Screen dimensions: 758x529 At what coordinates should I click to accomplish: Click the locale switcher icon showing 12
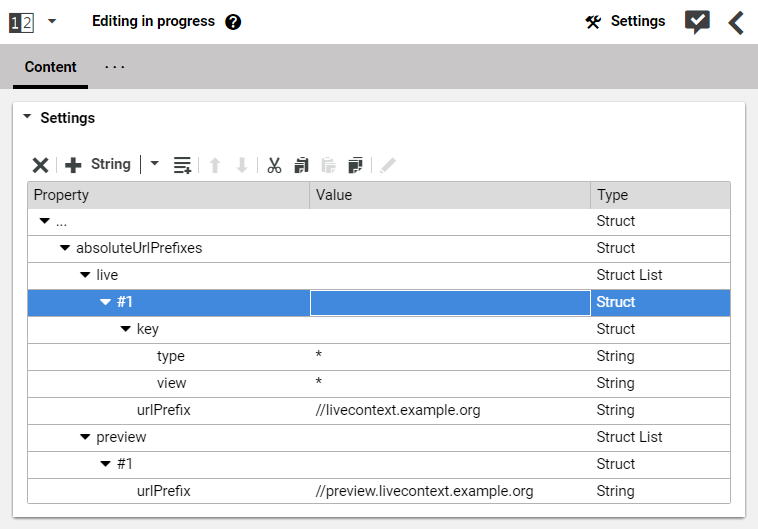coord(21,22)
